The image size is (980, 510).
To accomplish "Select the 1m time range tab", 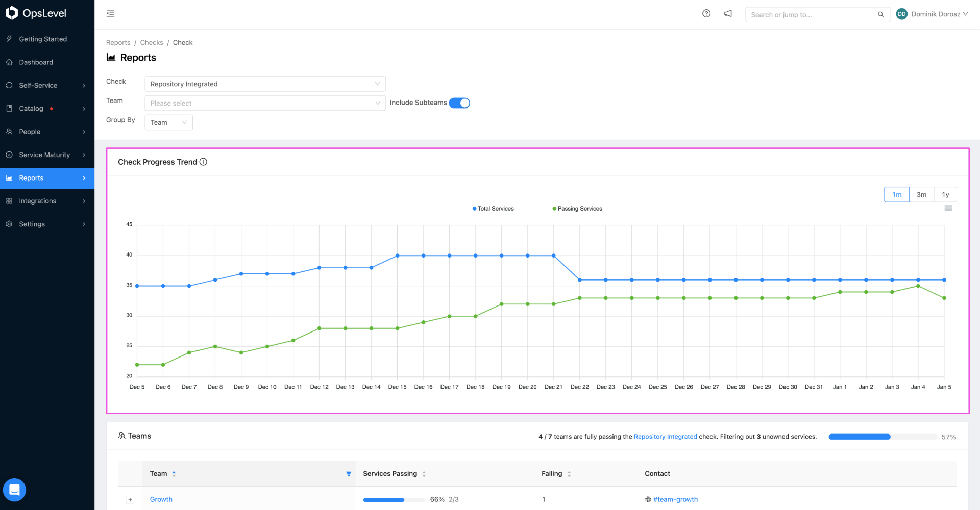I will click(897, 194).
